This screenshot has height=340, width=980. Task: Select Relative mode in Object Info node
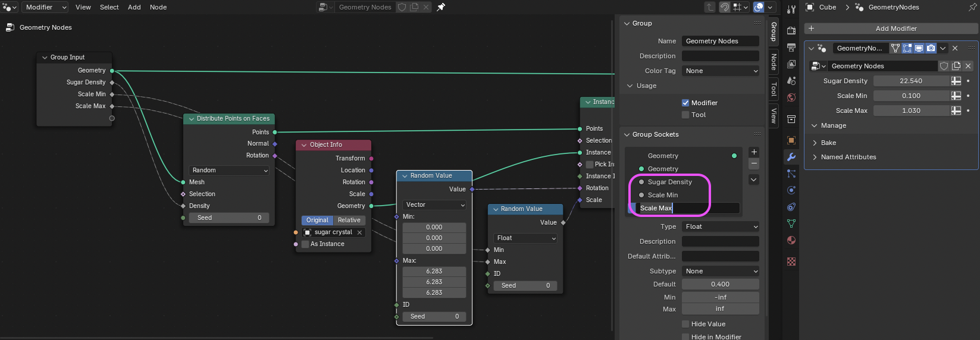349,220
